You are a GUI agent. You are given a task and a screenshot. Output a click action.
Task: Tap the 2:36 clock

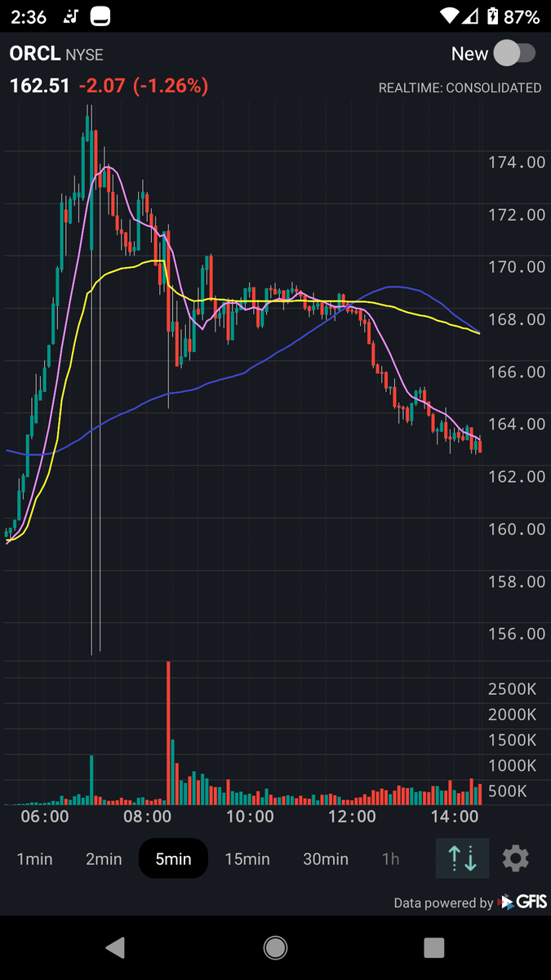pyautogui.click(x=29, y=16)
